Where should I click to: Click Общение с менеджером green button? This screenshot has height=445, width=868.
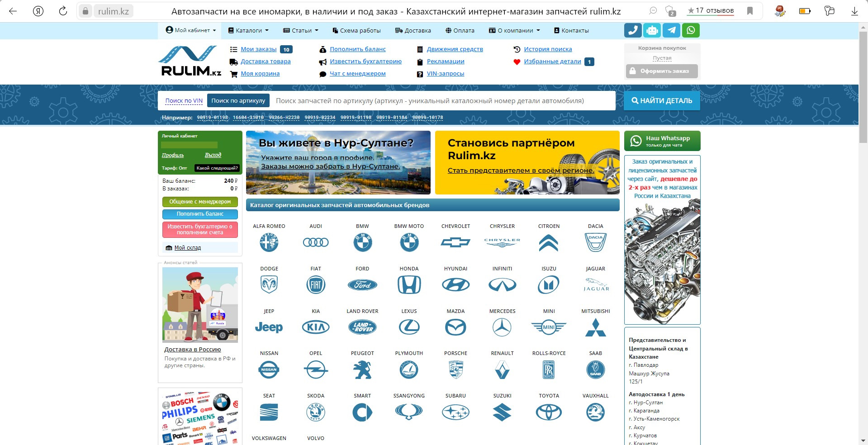[x=200, y=202]
